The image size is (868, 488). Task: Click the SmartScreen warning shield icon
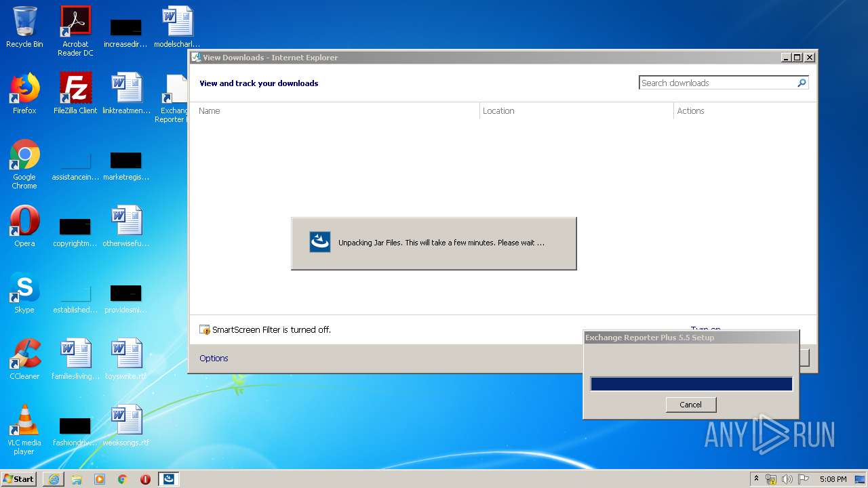[205, 330]
